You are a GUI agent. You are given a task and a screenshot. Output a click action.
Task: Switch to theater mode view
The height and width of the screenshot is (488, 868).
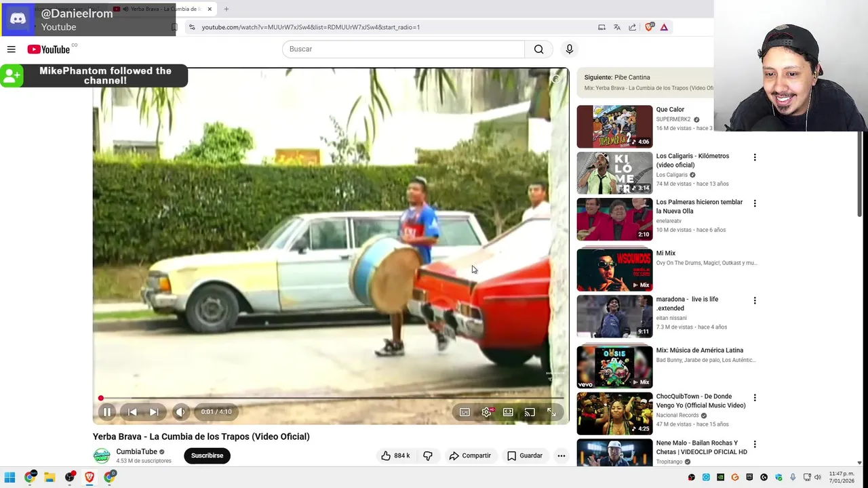click(x=508, y=412)
